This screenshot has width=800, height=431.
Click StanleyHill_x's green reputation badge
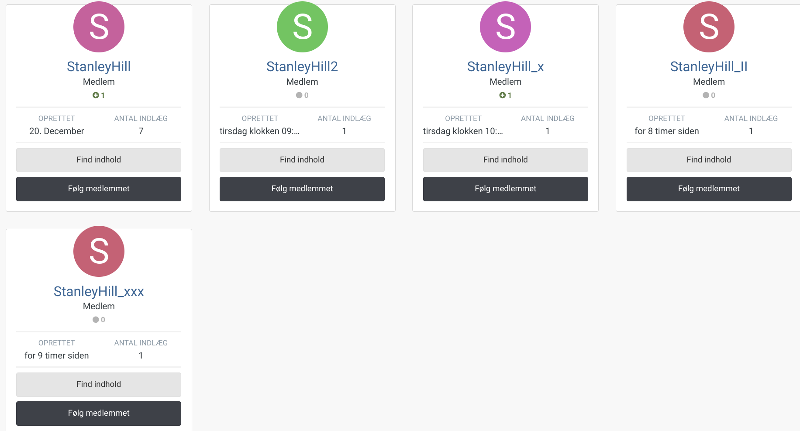coord(505,95)
